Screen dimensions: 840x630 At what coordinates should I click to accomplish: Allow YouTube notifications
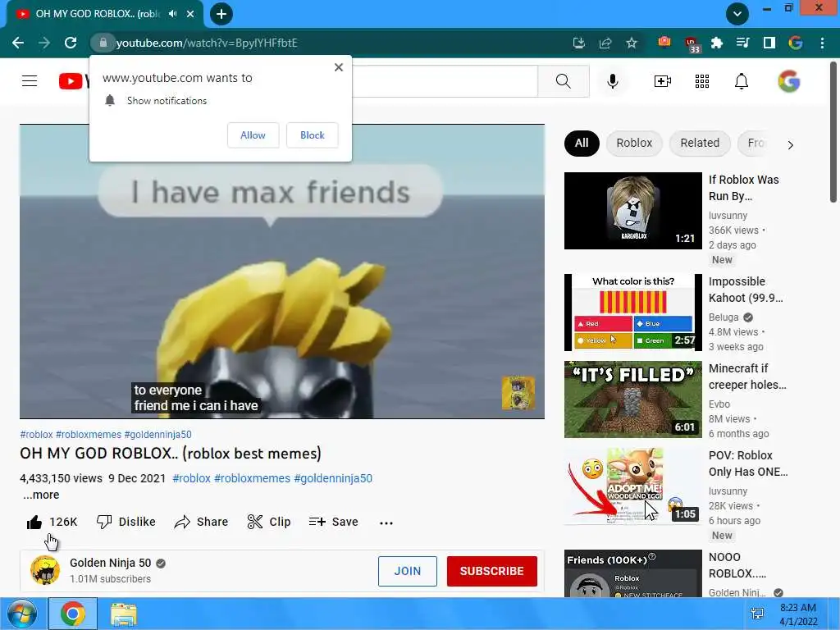[253, 135]
